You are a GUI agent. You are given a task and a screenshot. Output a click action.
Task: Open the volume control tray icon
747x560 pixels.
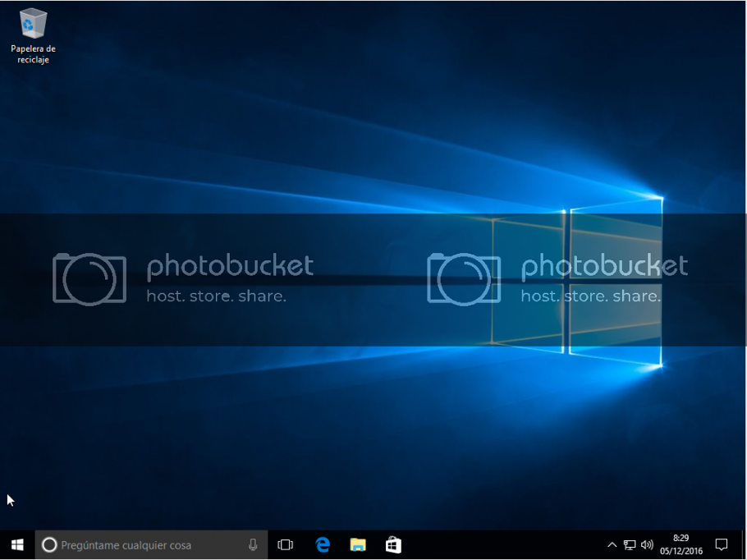(x=647, y=544)
